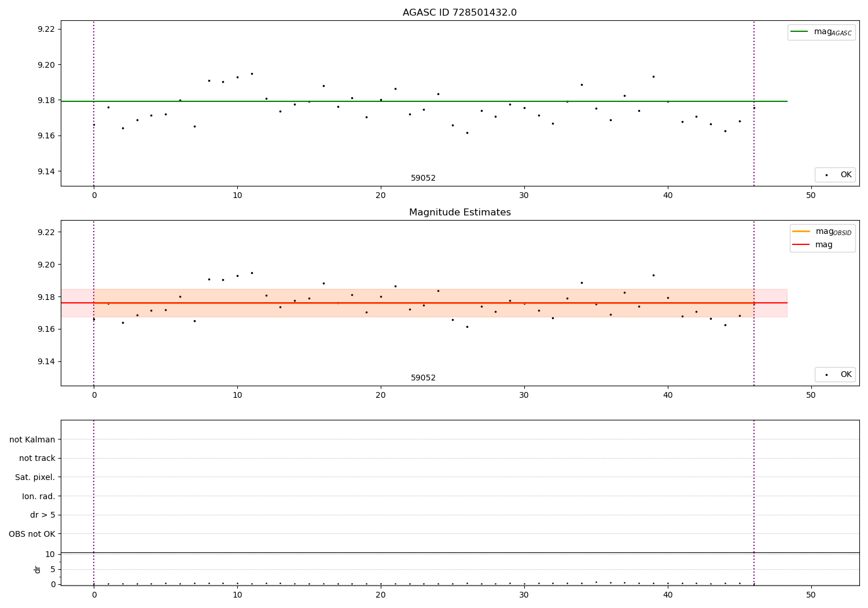Image resolution: width=868 pixels, height=608 pixels.
Task: Click the 'dr' y-axis label
Action: tap(38, 569)
